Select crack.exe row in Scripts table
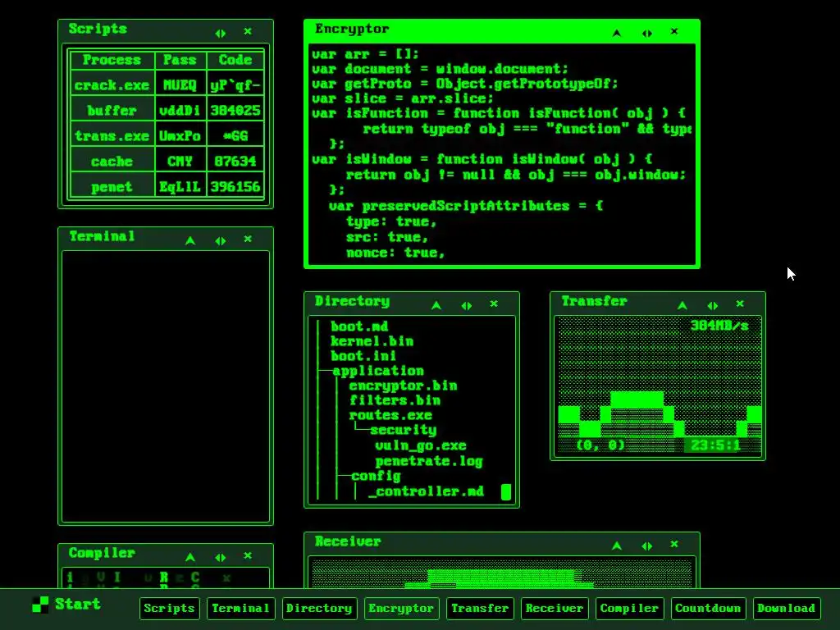This screenshot has width=840, height=630. click(167, 84)
